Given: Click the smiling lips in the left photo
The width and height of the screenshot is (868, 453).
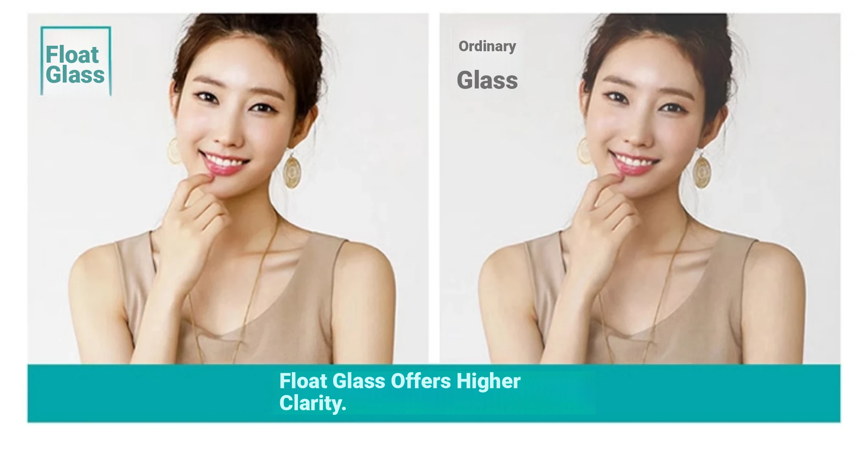Looking at the screenshot, I should (225, 165).
